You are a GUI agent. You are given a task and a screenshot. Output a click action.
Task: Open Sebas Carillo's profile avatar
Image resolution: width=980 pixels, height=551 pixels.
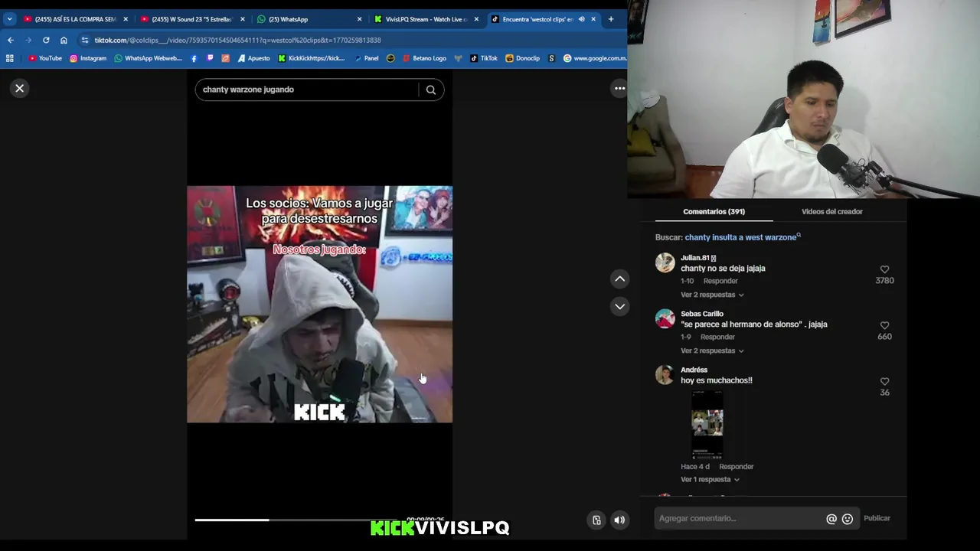665,319
